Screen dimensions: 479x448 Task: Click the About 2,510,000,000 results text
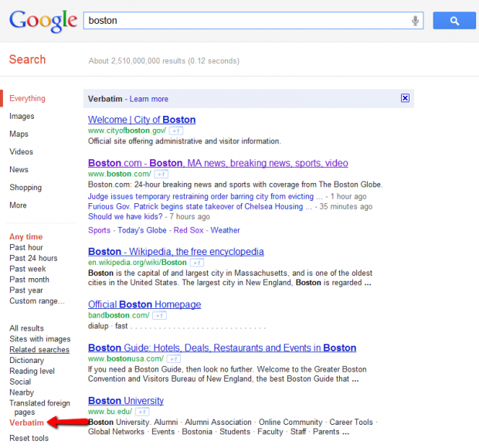point(164,61)
